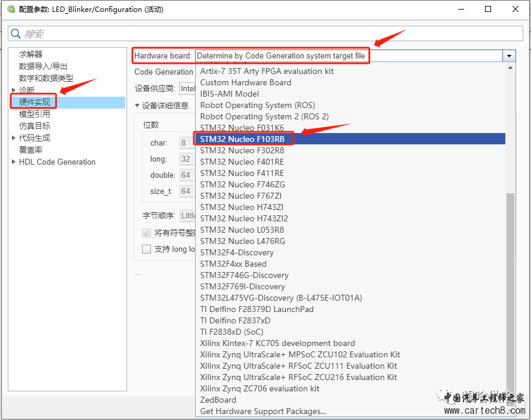Image resolution: width=531 pixels, height=420 pixels.
Task: Collapse the 设备详细信息 section
Action: pyautogui.click(x=137, y=106)
